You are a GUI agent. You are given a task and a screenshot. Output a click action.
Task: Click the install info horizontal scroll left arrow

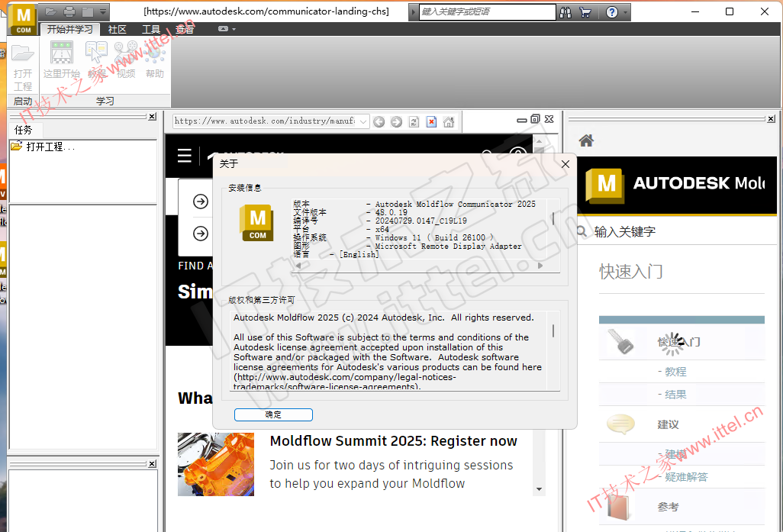click(x=298, y=266)
